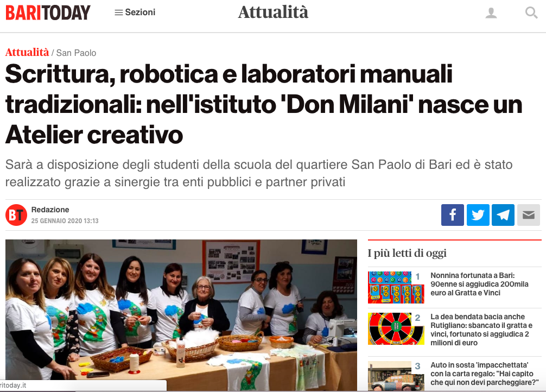
Task: Open the San Paolo breadcrumb link
Action: click(76, 53)
